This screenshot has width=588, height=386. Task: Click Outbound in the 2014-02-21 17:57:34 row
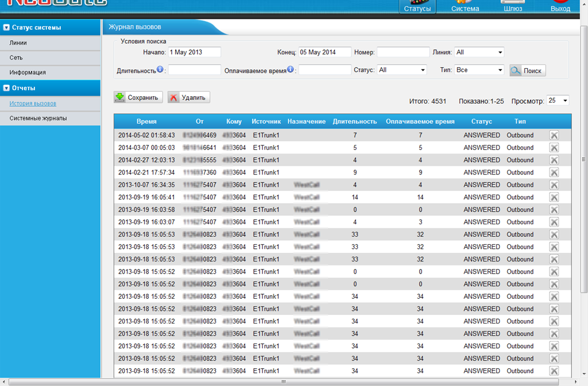tap(520, 172)
